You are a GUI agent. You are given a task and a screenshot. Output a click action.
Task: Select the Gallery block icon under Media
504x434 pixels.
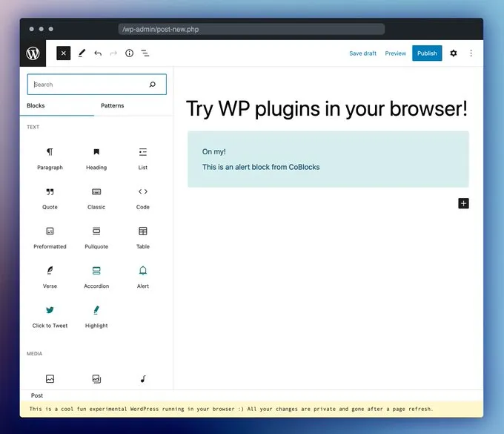pyautogui.click(x=96, y=378)
